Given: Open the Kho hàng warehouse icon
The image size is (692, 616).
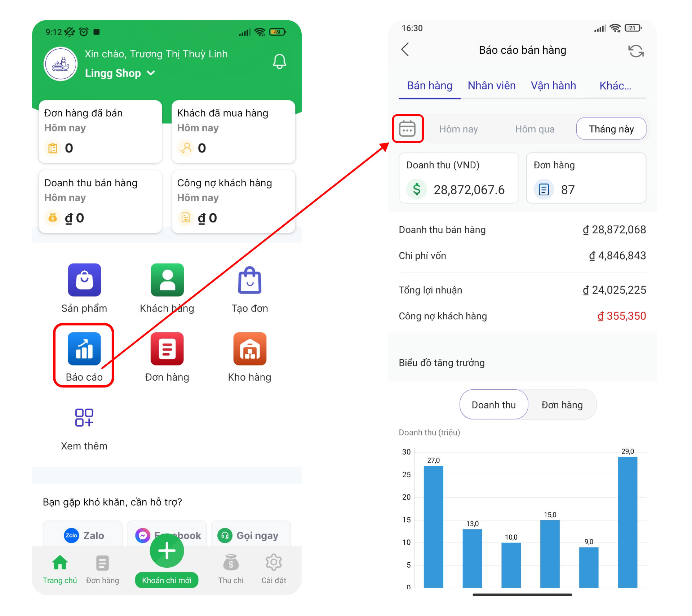Looking at the screenshot, I should (x=249, y=349).
